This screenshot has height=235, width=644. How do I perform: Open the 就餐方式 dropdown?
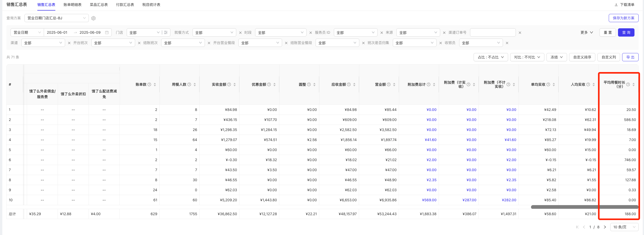click(214, 32)
